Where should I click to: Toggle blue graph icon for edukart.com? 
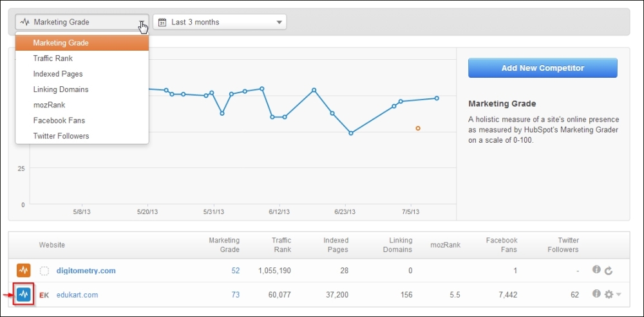[24, 294]
